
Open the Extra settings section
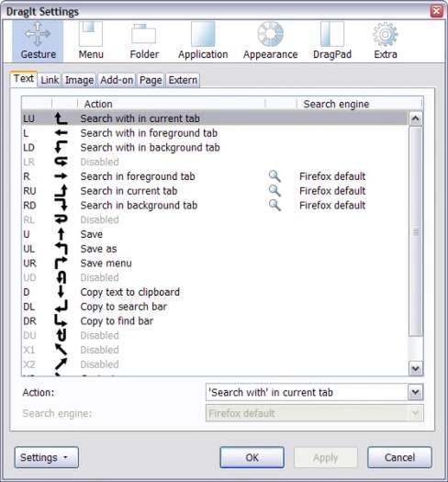(x=386, y=41)
